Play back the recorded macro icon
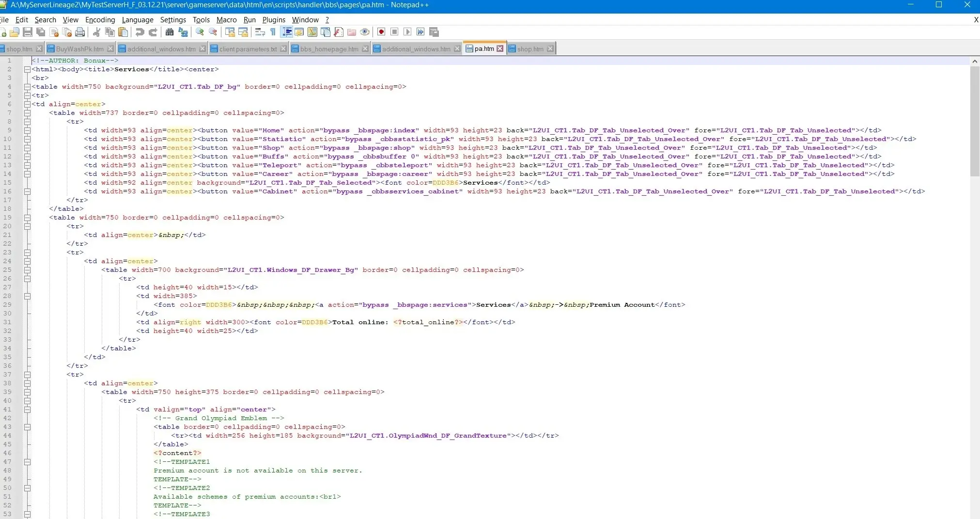This screenshot has width=980, height=519. pos(407,32)
